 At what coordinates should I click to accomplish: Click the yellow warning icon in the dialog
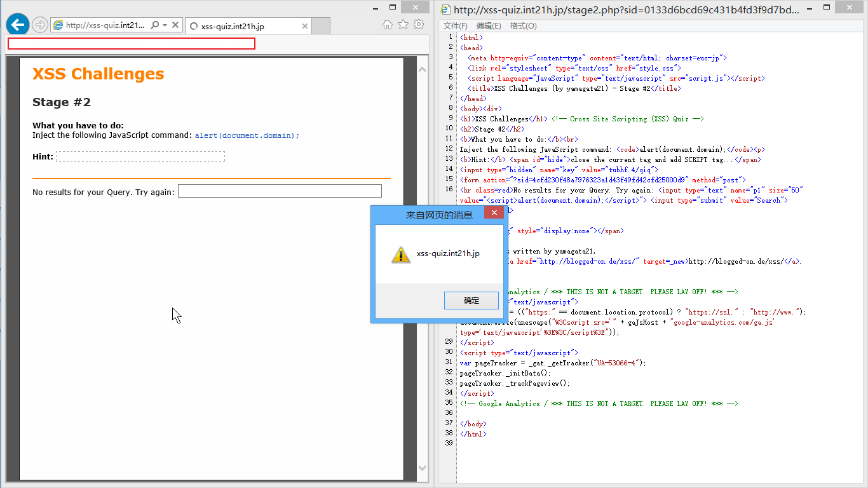pyautogui.click(x=401, y=255)
